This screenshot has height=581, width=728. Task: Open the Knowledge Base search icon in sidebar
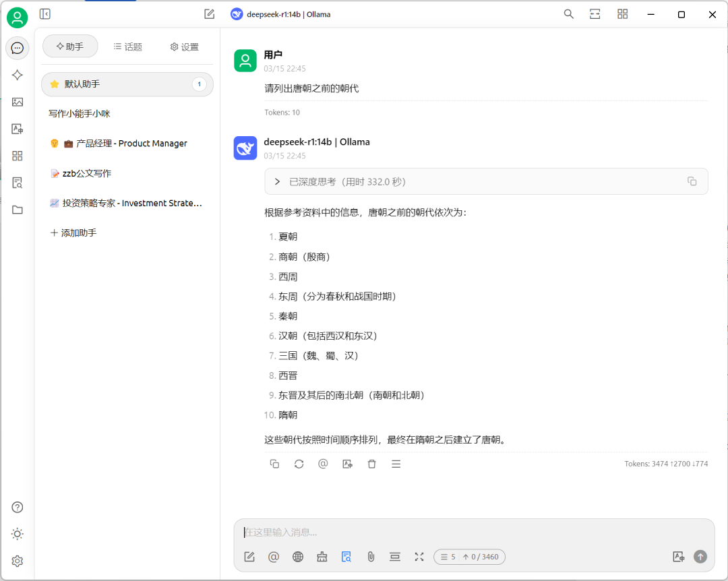tap(17, 183)
